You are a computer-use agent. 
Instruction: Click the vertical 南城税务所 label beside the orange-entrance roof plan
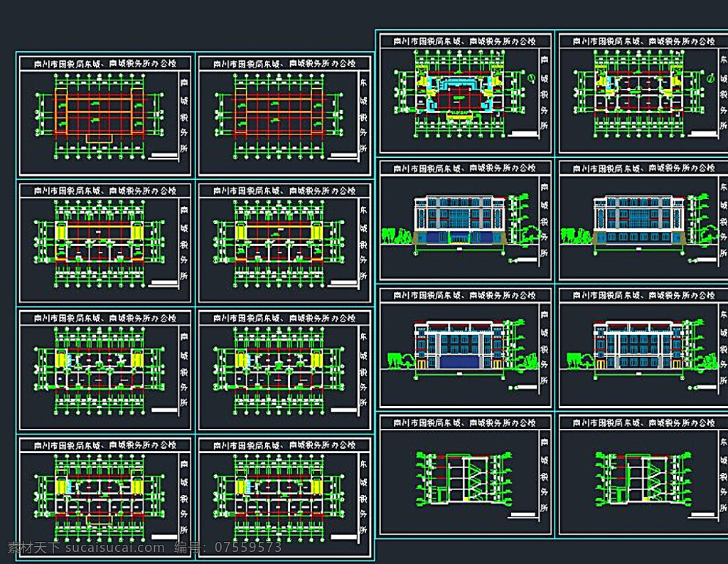pyautogui.click(x=184, y=115)
